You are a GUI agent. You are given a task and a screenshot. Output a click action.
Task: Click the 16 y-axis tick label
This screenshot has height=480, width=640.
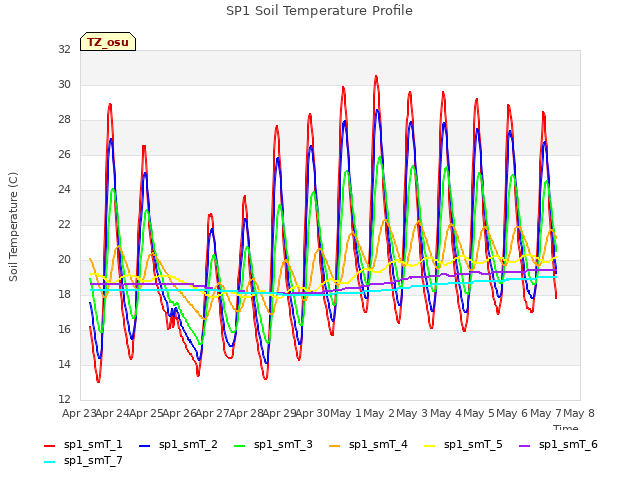pos(64,329)
